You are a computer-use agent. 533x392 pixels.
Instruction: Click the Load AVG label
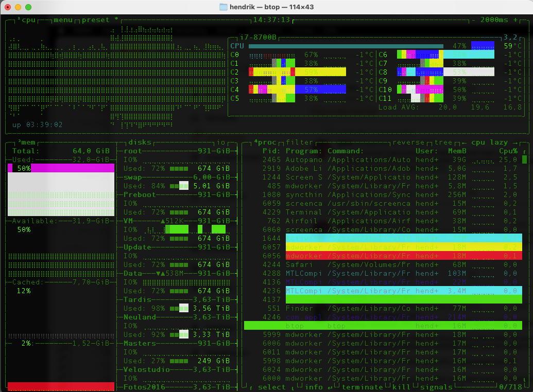click(x=399, y=108)
